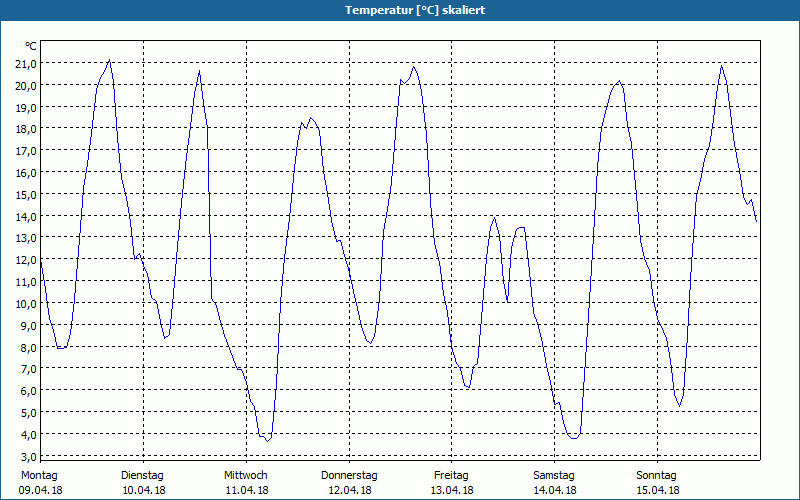
Task: Click the 09.04.18 date label
Action: [41, 491]
